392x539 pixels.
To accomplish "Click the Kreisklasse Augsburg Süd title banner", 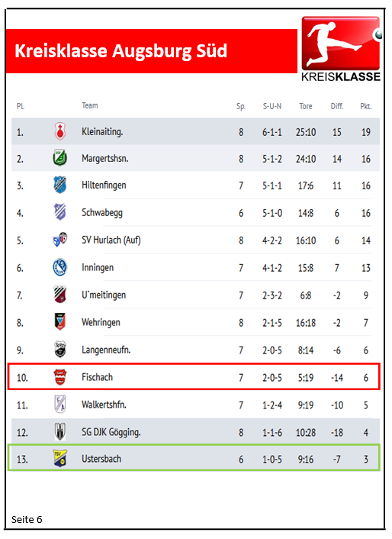I will (x=151, y=51).
